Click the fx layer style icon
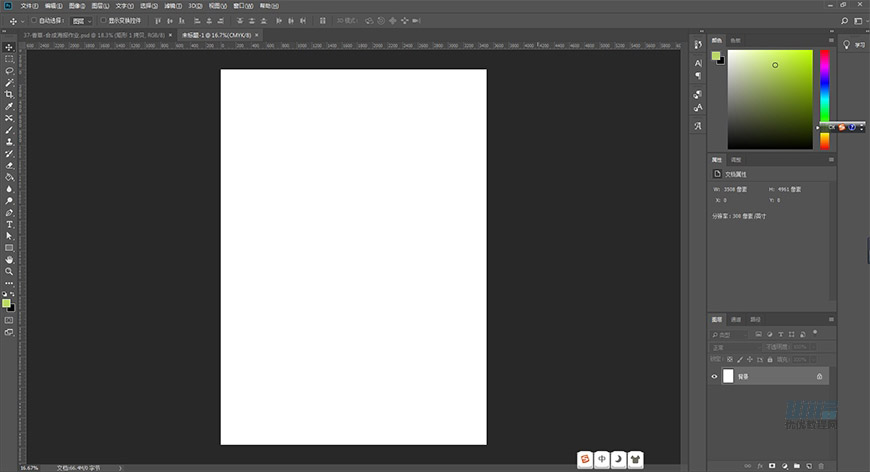Viewport: 870px width, 472px height. (x=759, y=465)
